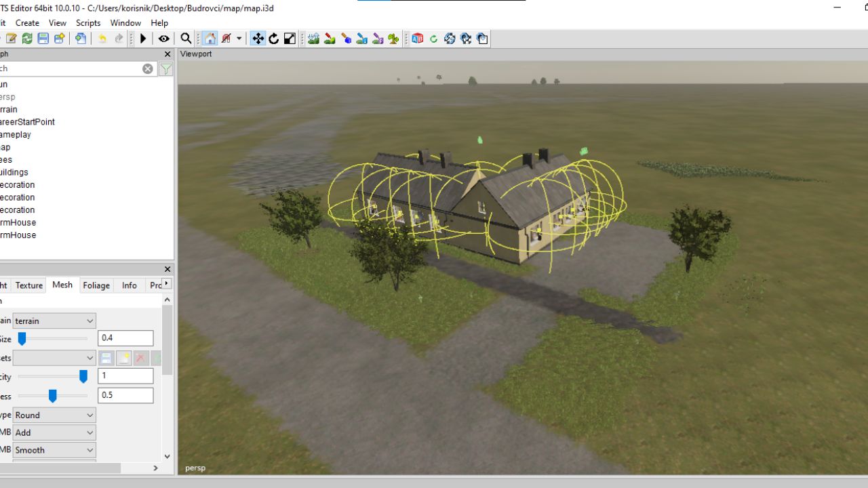Click the 0.5 value input field
This screenshot has height=488, width=868.
(x=125, y=395)
